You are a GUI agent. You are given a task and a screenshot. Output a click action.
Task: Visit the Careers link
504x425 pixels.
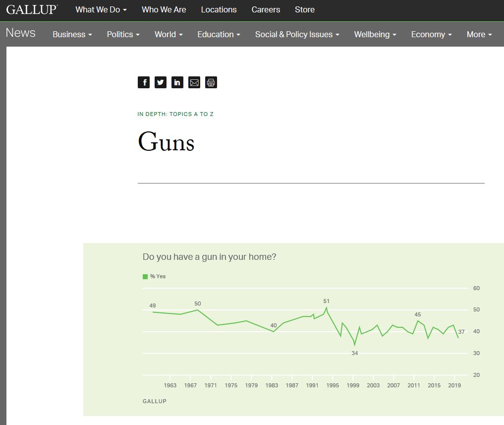click(266, 9)
